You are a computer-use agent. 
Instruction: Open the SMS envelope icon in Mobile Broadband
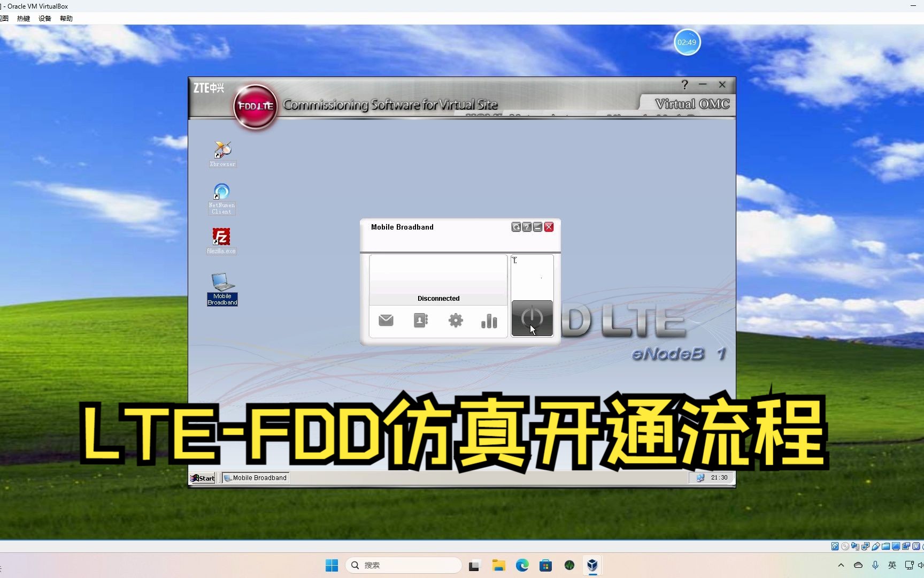(386, 320)
